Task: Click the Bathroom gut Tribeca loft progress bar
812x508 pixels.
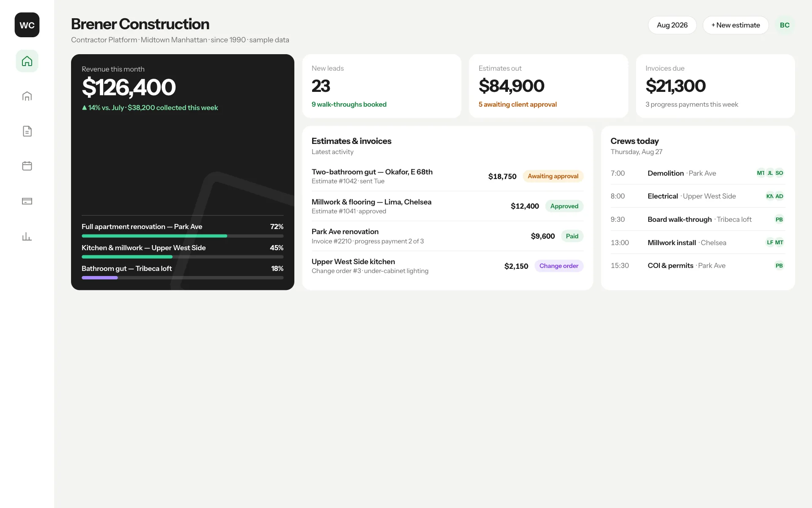Action: (182, 278)
